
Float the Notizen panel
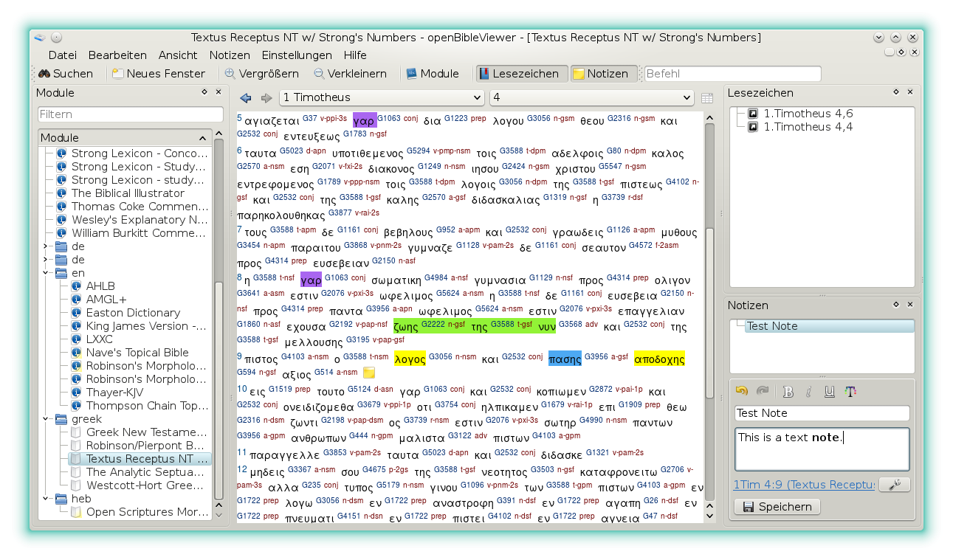point(896,305)
